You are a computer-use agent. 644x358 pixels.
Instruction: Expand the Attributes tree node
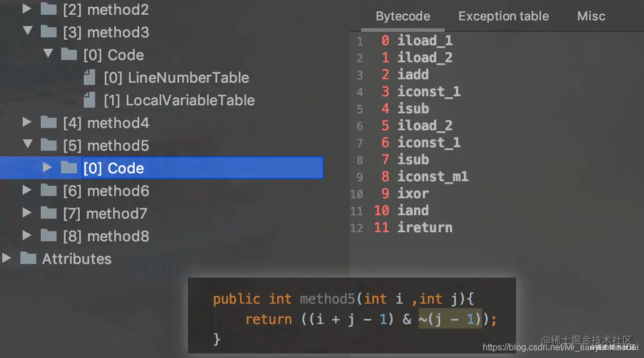[6, 258]
